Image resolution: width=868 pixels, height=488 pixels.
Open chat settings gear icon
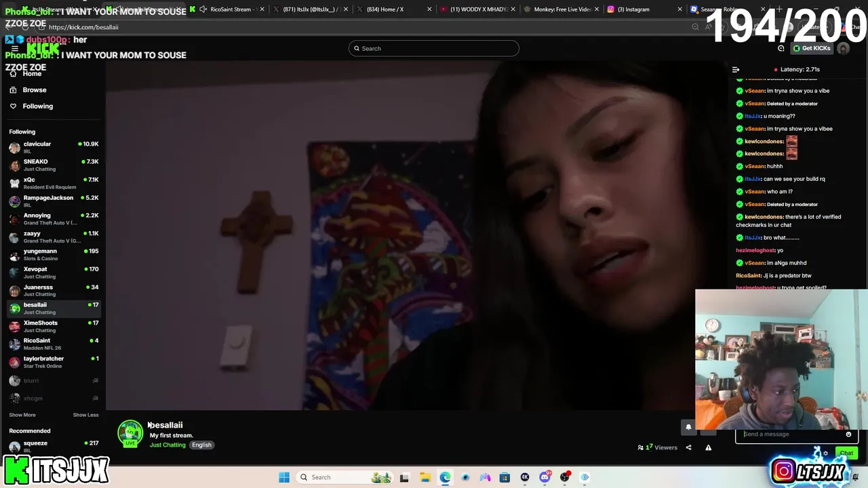click(825, 453)
